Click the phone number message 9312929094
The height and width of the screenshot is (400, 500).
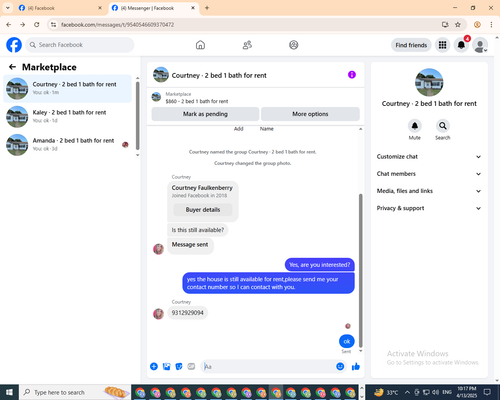pyautogui.click(x=187, y=313)
